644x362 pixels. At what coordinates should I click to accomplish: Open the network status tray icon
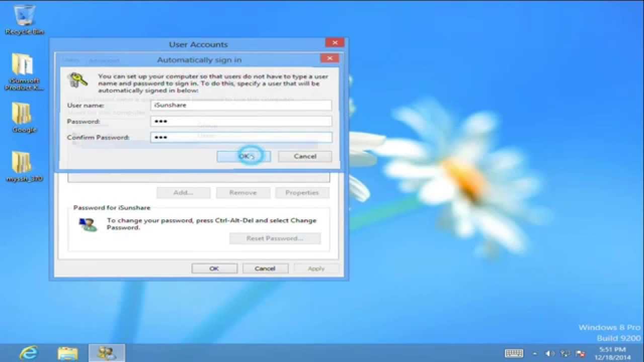[x=565, y=353]
